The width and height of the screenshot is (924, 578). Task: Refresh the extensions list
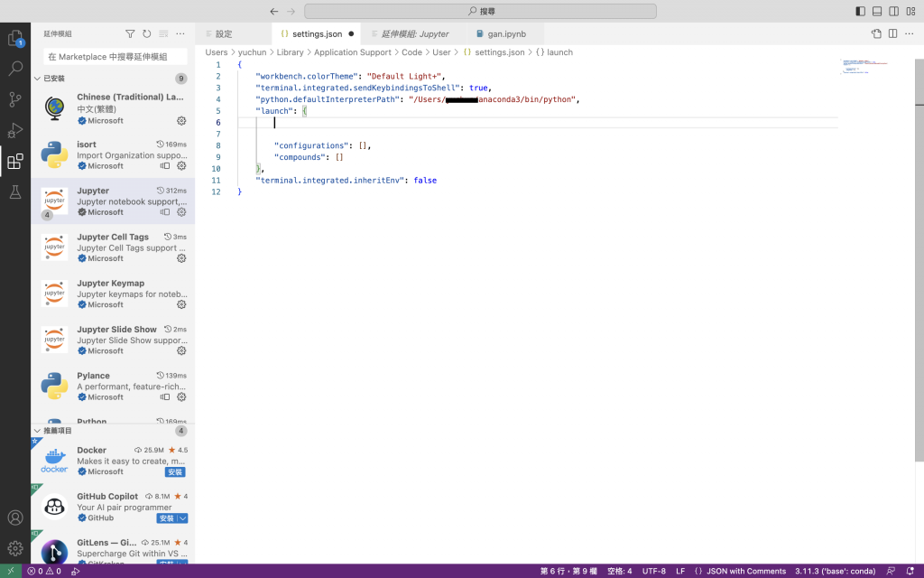coord(147,33)
